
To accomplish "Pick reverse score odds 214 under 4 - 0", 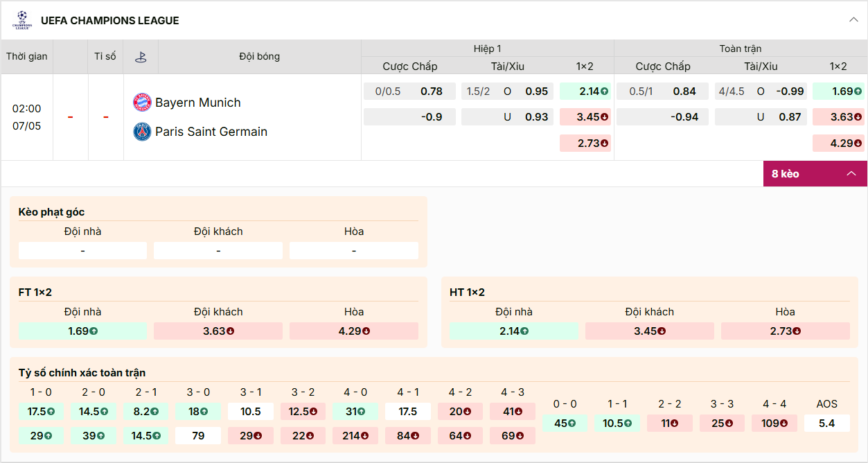I will pos(355,436).
